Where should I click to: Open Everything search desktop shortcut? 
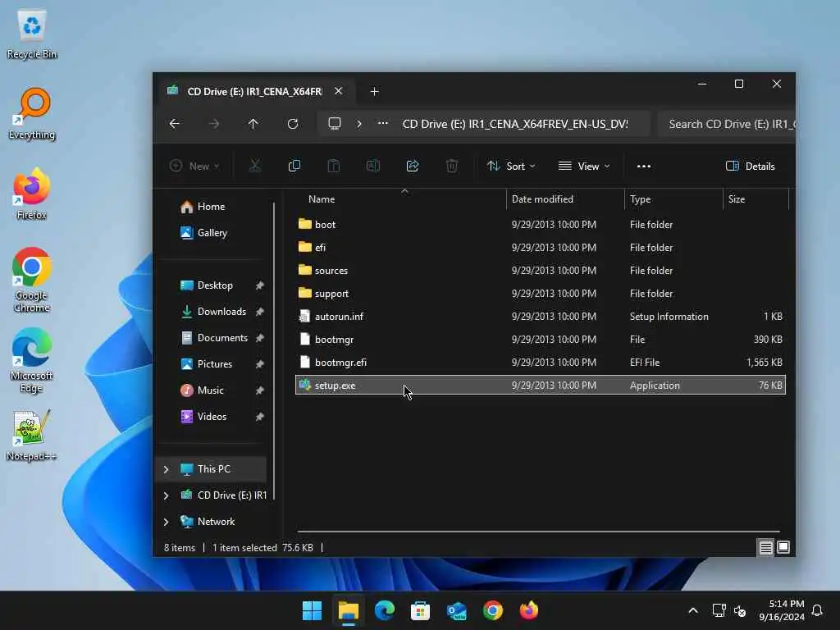click(32, 114)
